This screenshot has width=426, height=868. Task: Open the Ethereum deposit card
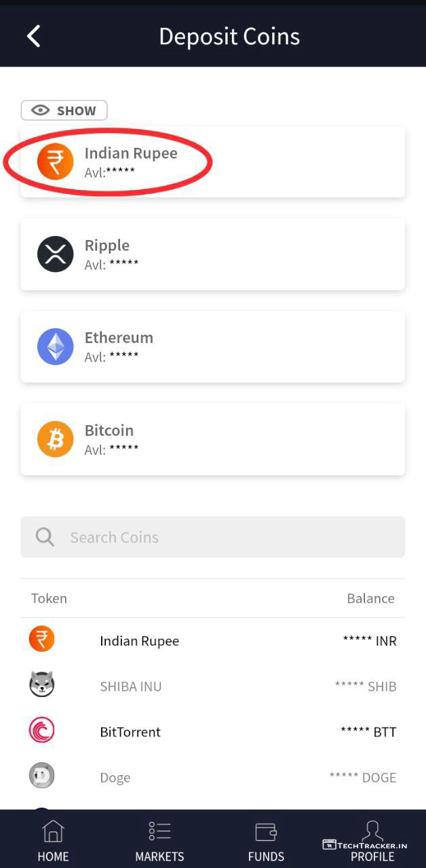(213, 347)
